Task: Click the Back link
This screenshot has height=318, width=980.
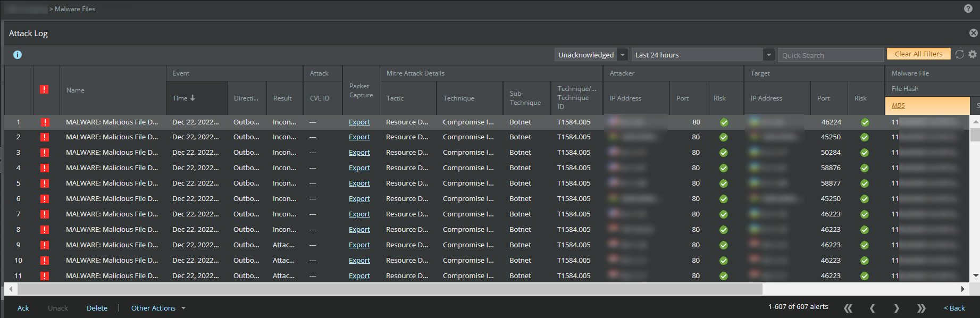Action: click(x=954, y=308)
